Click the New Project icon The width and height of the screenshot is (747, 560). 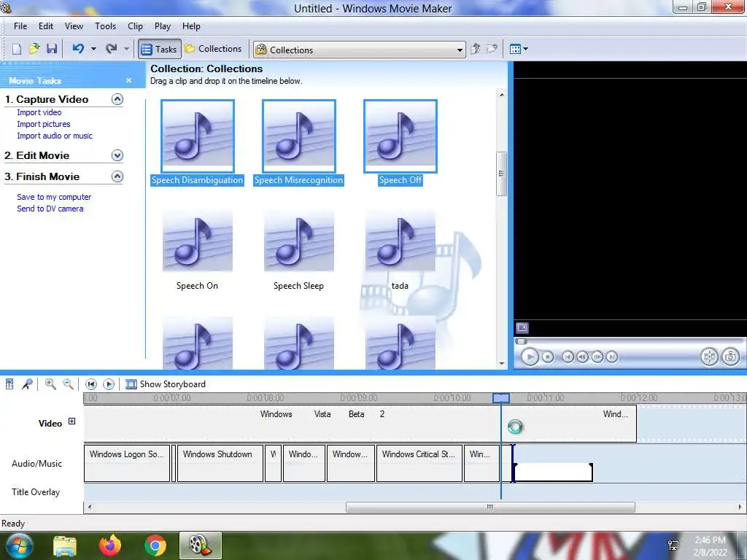pos(17,49)
